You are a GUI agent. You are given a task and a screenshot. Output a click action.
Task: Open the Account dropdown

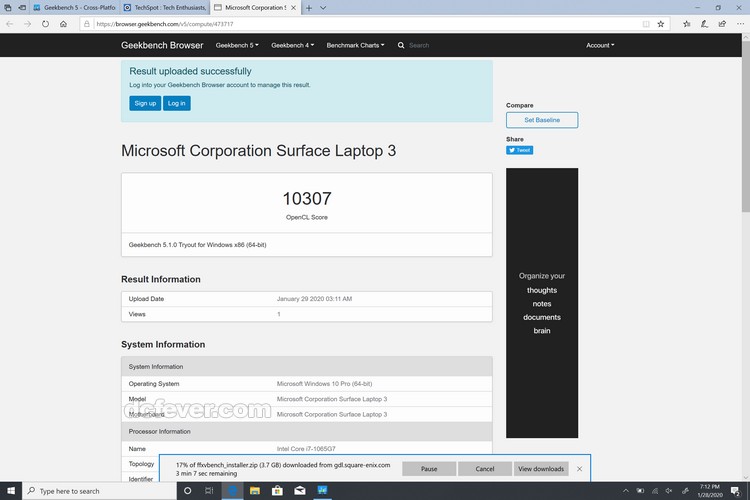coord(600,45)
